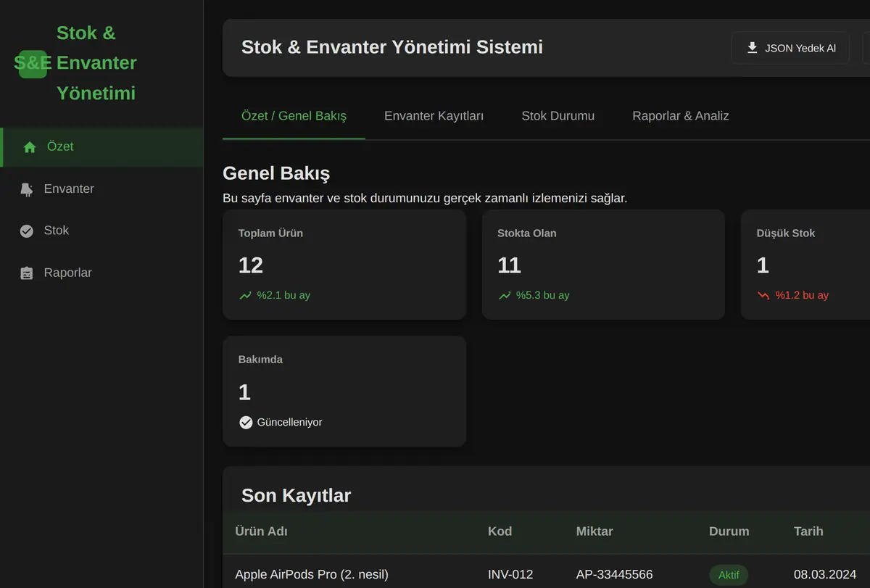Click the S&E logo badge
The image size is (870, 588).
tap(33, 63)
